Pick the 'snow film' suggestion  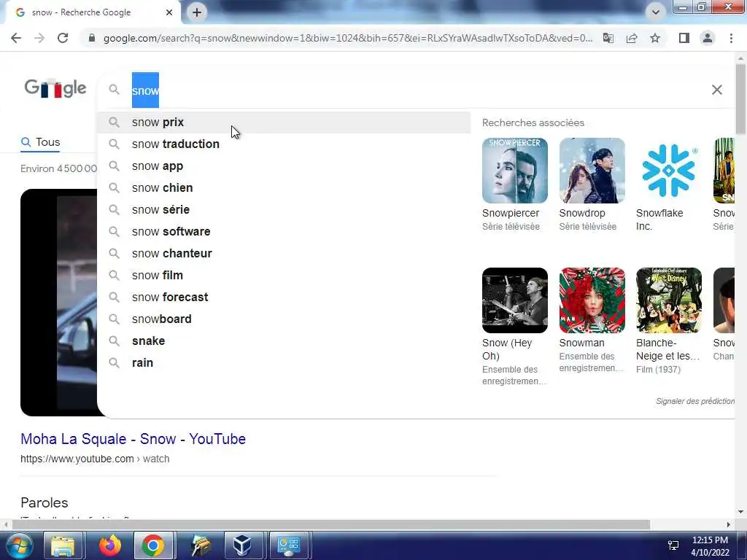tap(284, 275)
